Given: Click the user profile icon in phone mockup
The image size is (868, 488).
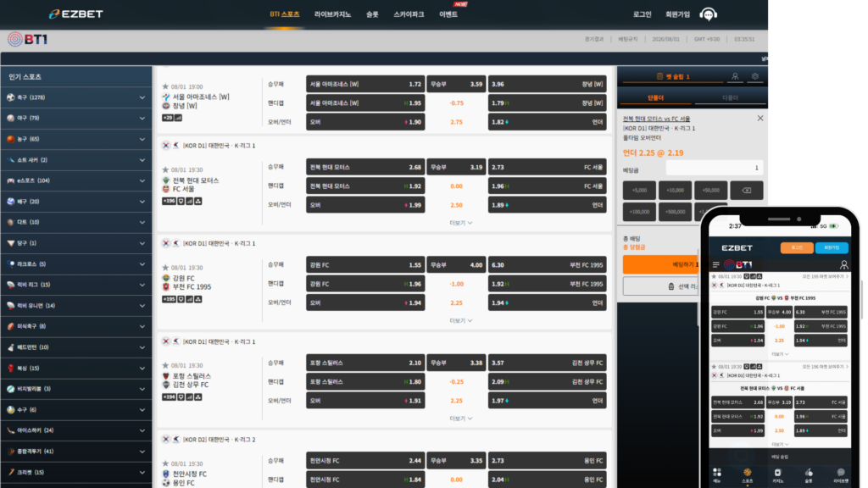Looking at the screenshot, I should click(843, 264).
